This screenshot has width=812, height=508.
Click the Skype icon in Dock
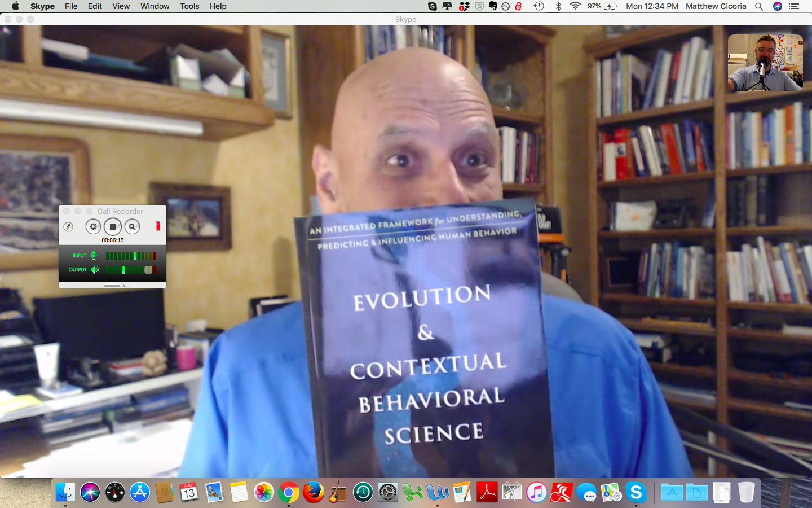636,492
